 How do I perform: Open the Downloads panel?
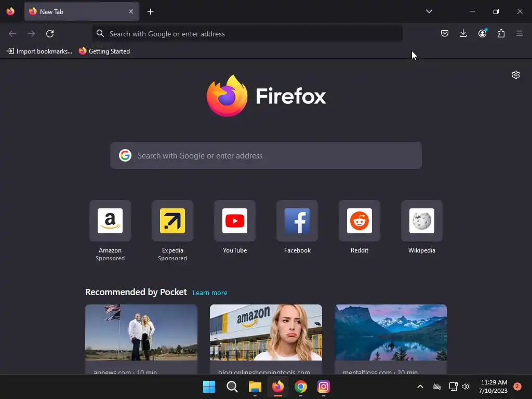[x=463, y=33]
